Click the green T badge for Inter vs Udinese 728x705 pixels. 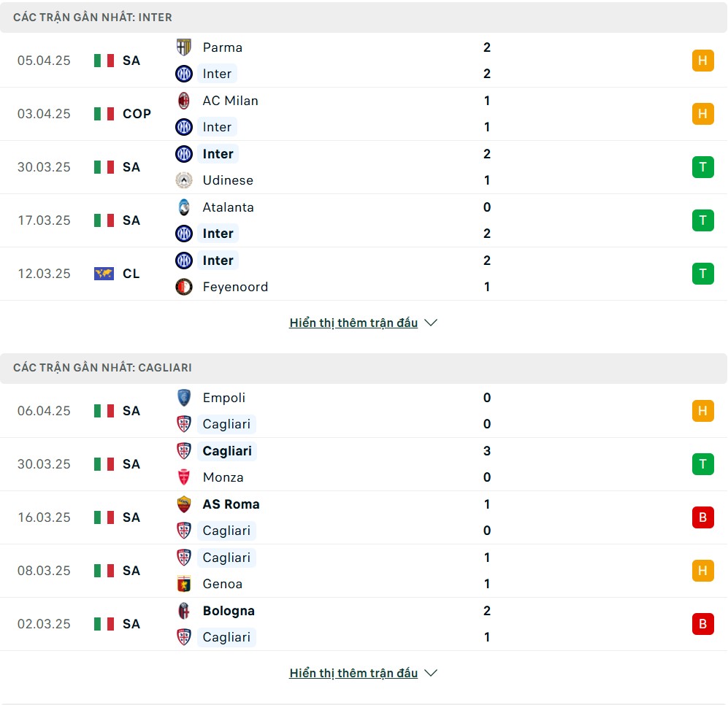click(x=703, y=167)
